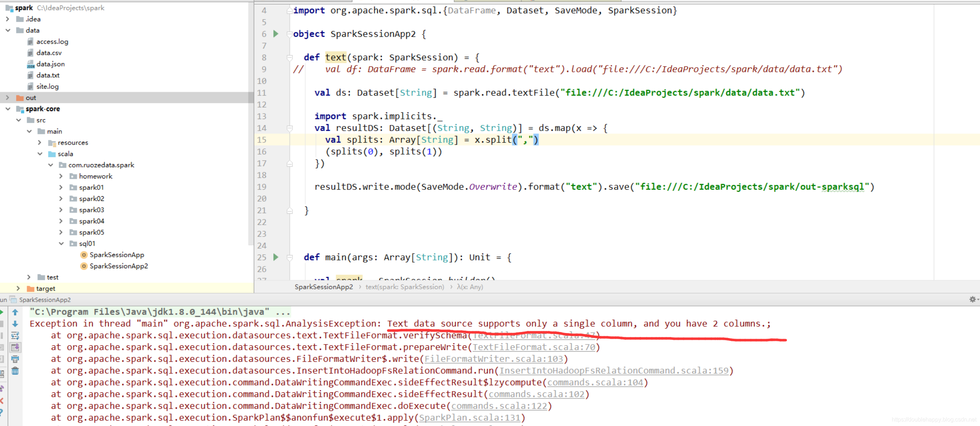Open SparkSessionApp file in project tree
This screenshot has width=980, height=426.
click(x=116, y=255)
